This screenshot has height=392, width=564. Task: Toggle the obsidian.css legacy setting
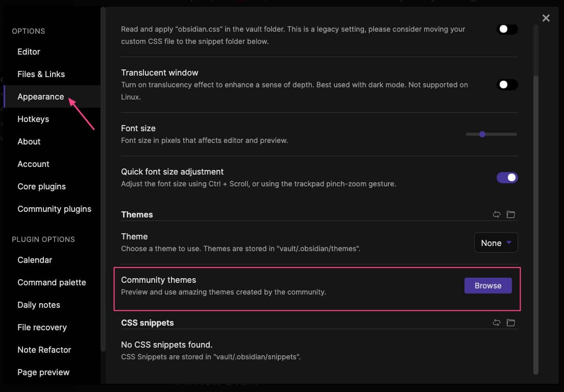[507, 29]
